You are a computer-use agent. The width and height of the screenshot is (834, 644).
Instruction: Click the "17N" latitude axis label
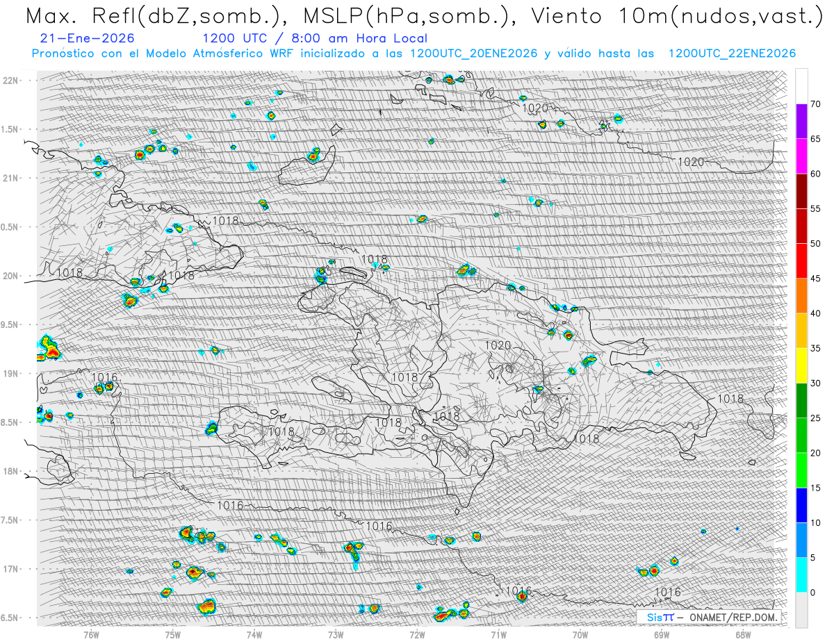[x=10, y=569]
